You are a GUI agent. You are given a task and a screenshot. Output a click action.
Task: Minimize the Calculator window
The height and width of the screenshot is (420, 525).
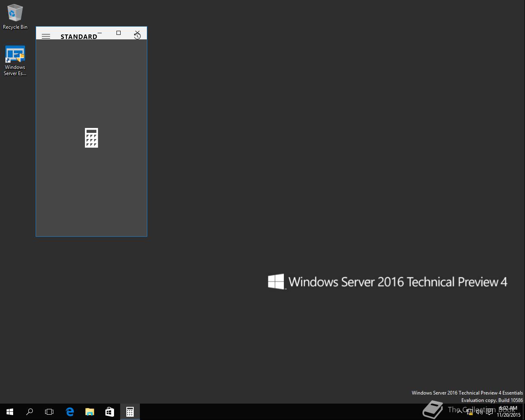click(100, 33)
